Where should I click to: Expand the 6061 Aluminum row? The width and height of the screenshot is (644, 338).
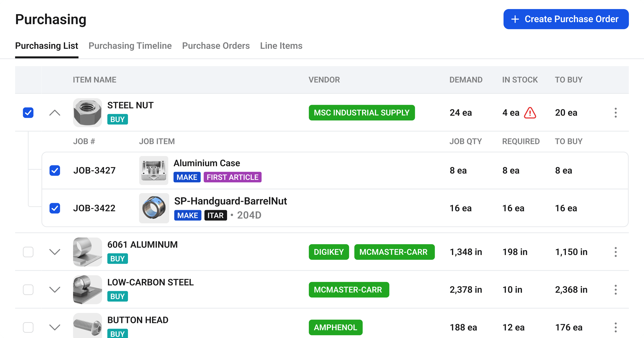[55, 252]
